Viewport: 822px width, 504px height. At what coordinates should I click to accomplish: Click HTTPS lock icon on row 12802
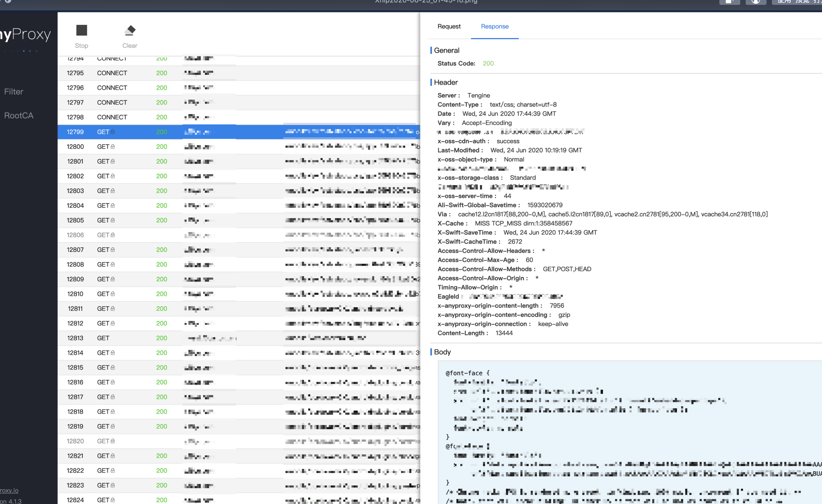113,176
